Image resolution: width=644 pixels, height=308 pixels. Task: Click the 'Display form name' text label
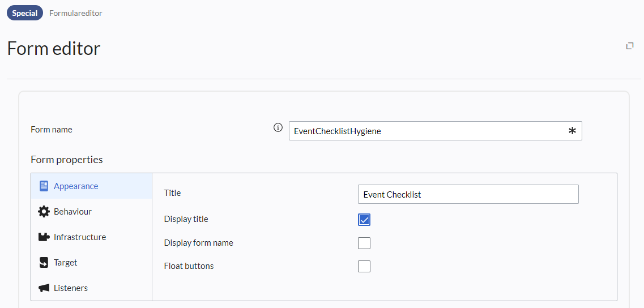(x=199, y=243)
